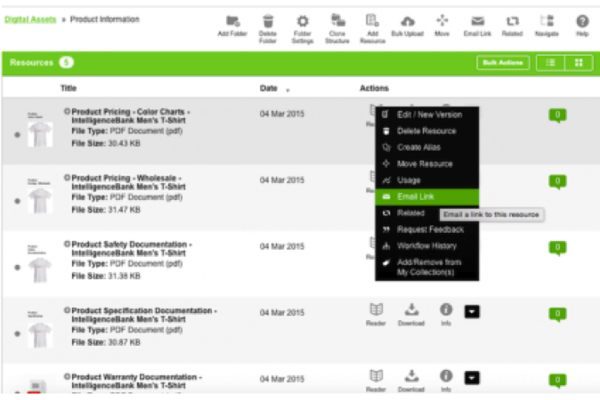Open Product Pricing - Wholesale title
The height and width of the screenshot is (400, 600).
click(x=128, y=182)
